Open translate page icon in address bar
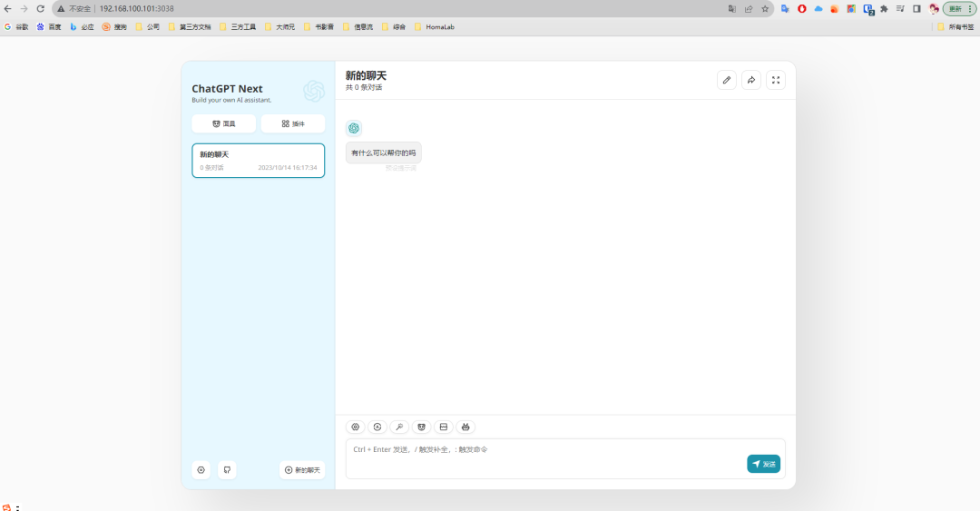Image resolution: width=980 pixels, height=511 pixels. [732, 9]
